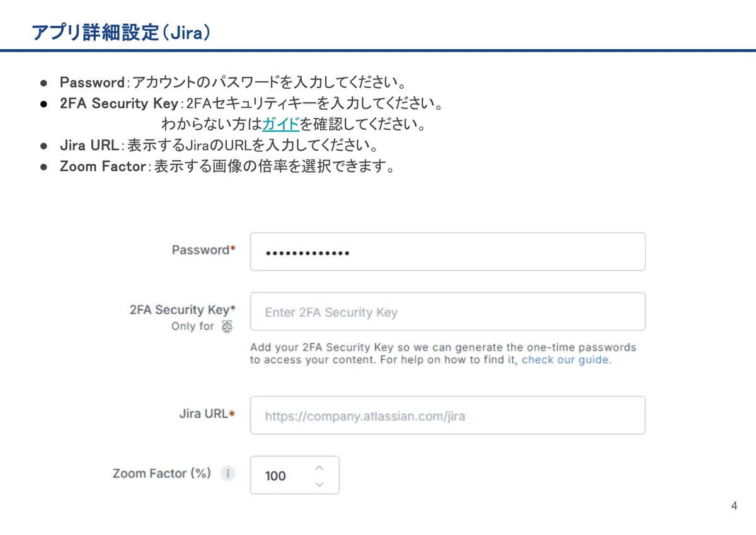This screenshot has height=535, width=756.
Task: Click the Zoom Factor (%) label
Action: (x=162, y=473)
